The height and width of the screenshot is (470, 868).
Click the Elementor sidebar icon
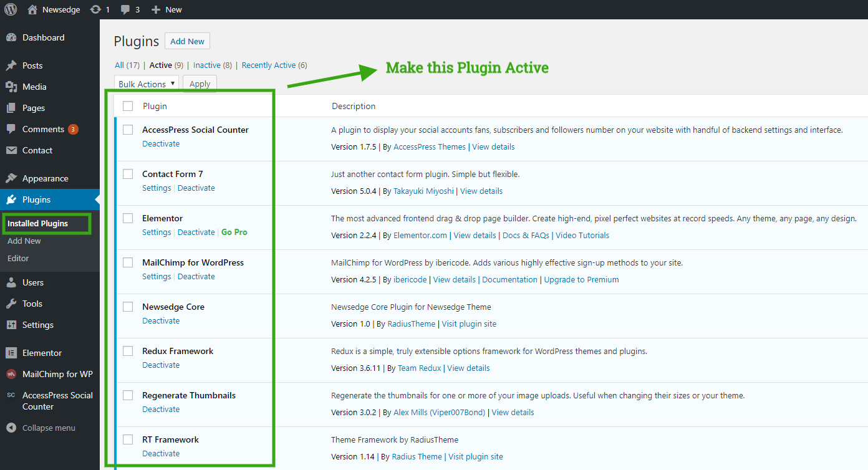tap(11, 353)
